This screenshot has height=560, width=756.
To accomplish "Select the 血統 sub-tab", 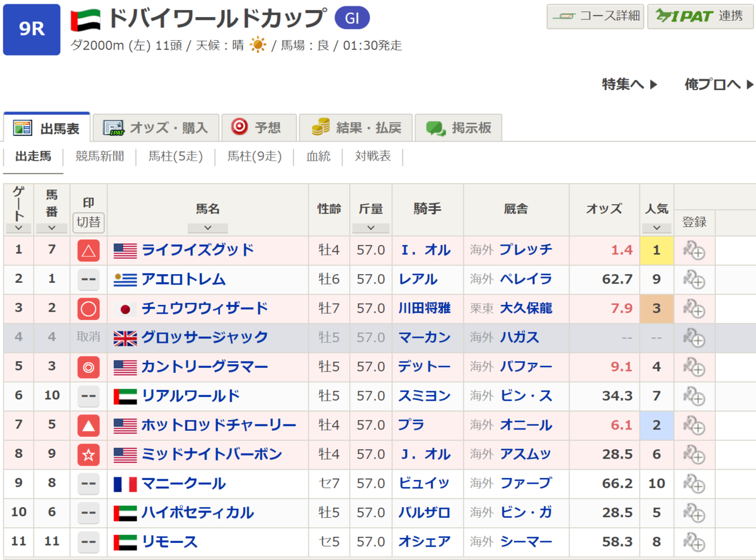I will (x=319, y=157).
